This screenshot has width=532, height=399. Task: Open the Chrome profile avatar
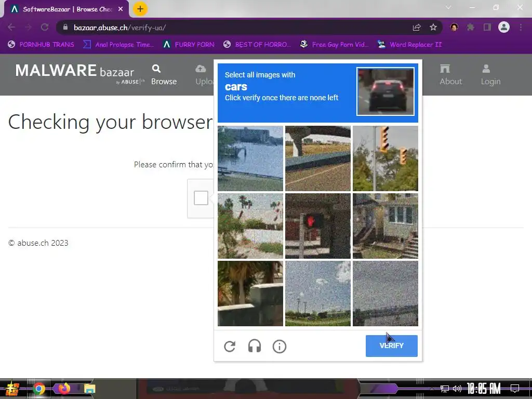click(x=504, y=27)
